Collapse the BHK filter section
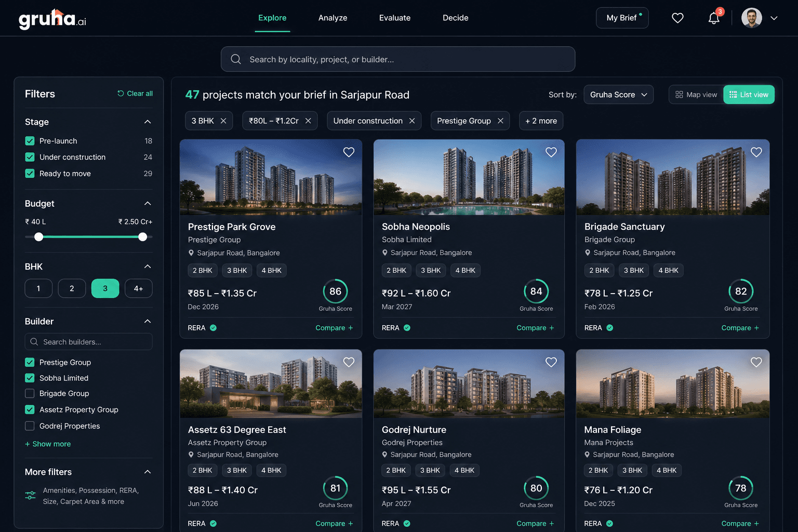This screenshot has width=798, height=532. (148, 267)
